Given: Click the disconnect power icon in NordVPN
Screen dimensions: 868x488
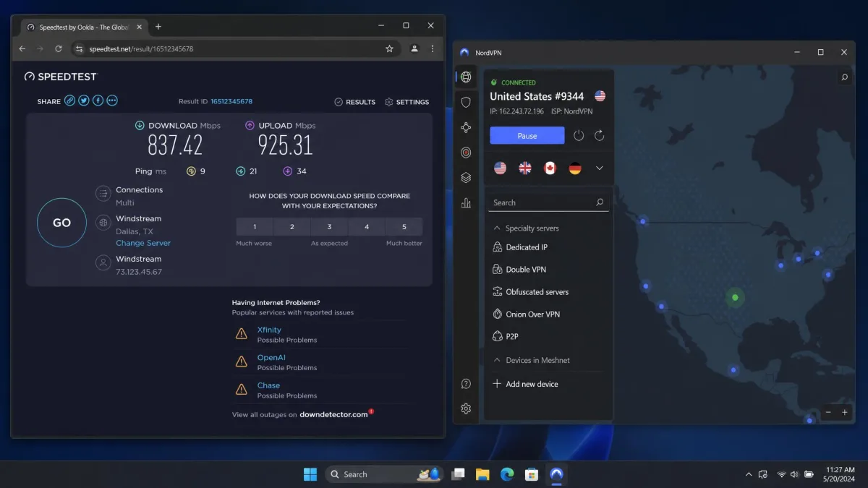Looking at the screenshot, I should 579,136.
